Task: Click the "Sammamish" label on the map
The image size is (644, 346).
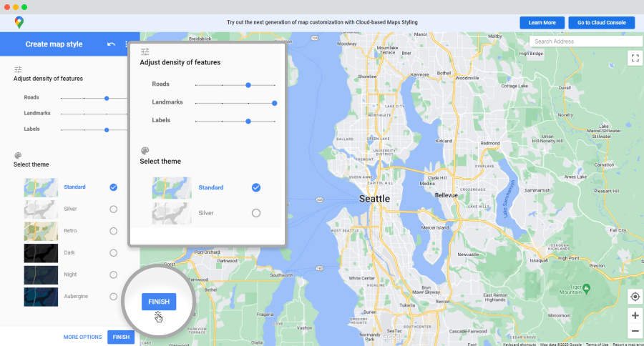Action: click(x=537, y=190)
